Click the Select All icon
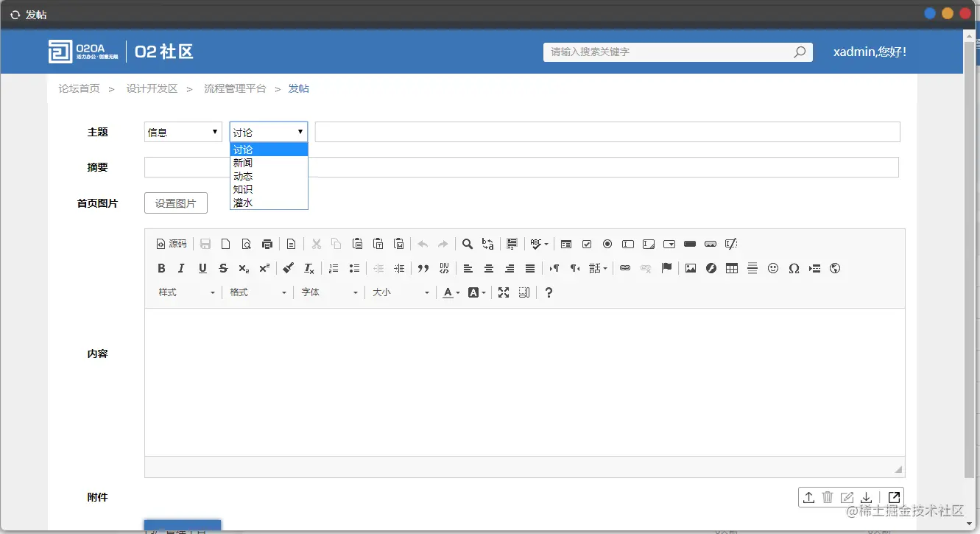 (512, 244)
